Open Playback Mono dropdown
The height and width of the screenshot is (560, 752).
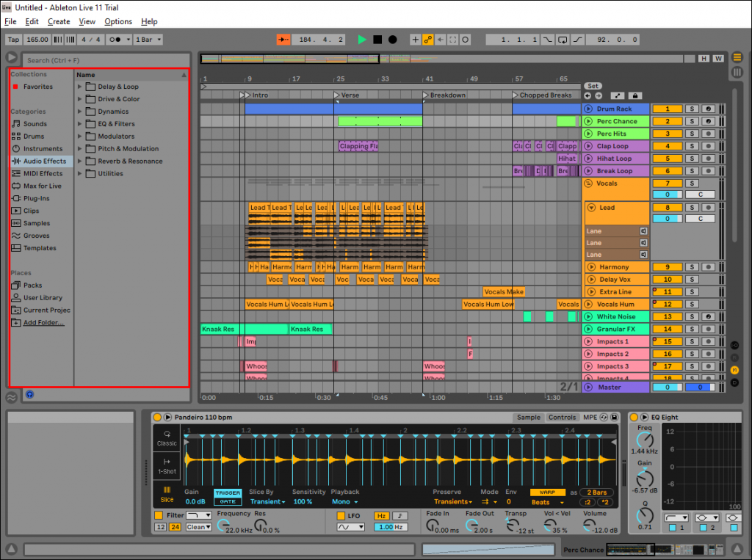(x=345, y=502)
